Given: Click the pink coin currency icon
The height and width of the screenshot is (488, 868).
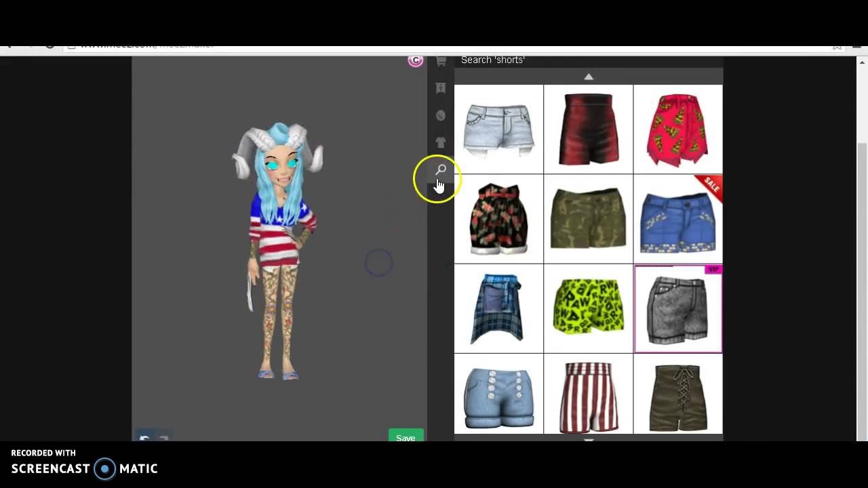Looking at the screenshot, I should click(416, 60).
